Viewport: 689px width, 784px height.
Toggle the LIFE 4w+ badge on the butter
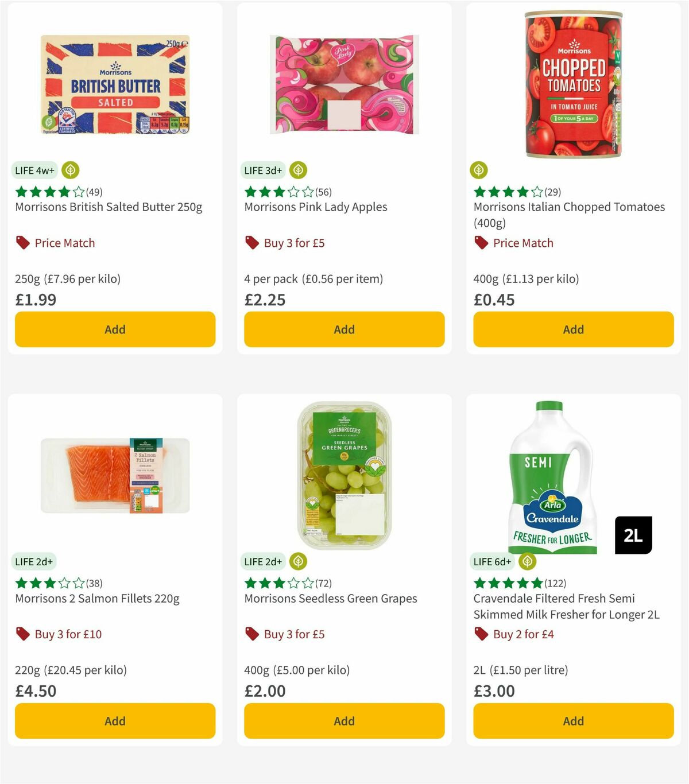(34, 170)
